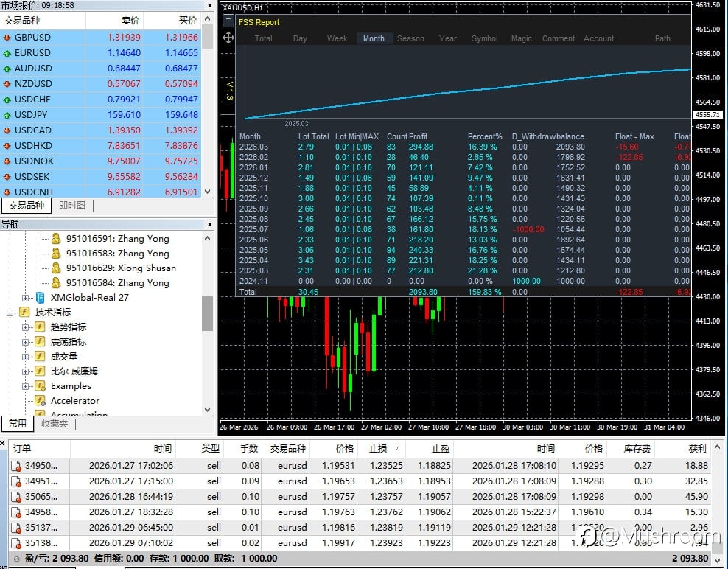Sort orders by the 手数 column header
Screen dimensions: 728x569
(244, 449)
